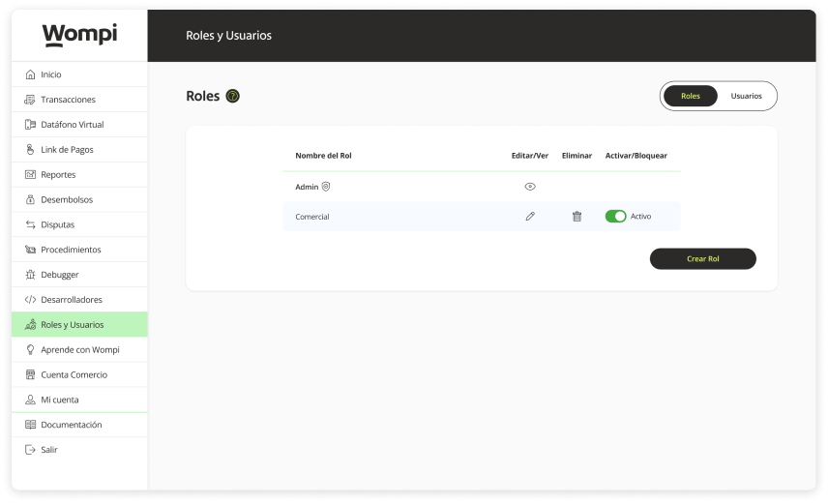Viewport: 828px width, 504px height.
Task: Delete Comercial role with the trash icon
Action: pyautogui.click(x=577, y=217)
